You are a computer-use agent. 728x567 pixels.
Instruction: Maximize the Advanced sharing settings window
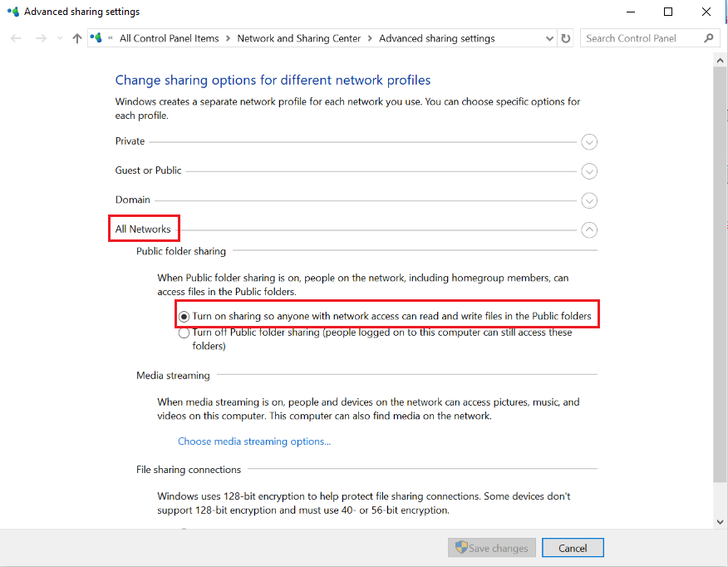(668, 12)
